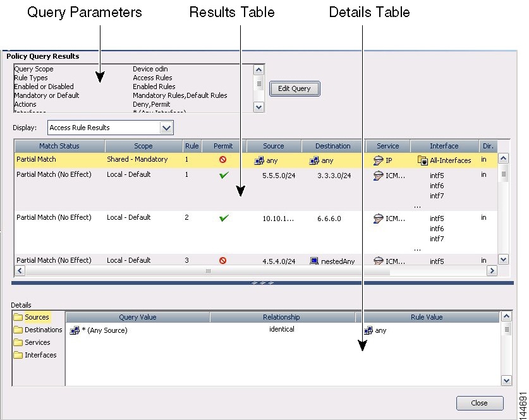529x420 pixels.
Task: Click the Match Status column header
Action: point(59,146)
